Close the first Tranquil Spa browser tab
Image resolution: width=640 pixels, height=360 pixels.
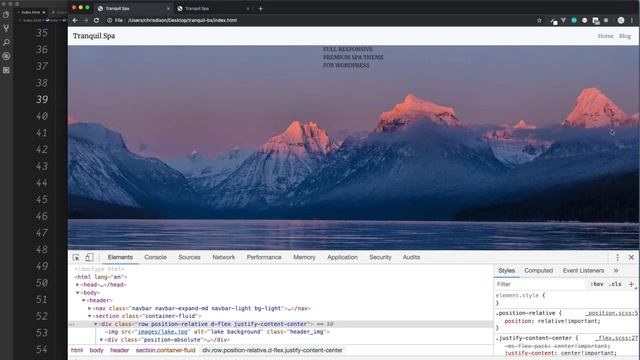(x=168, y=8)
